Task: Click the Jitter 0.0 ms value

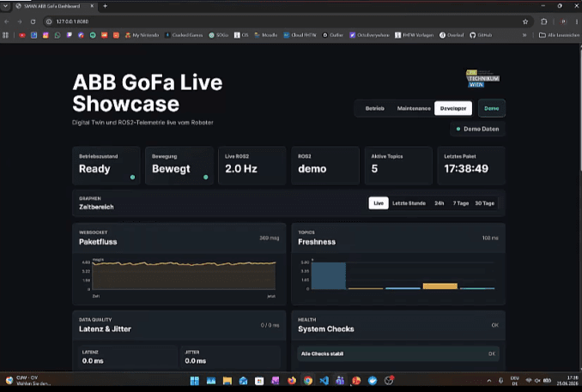Action: pyautogui.click(x=195, y=361)
